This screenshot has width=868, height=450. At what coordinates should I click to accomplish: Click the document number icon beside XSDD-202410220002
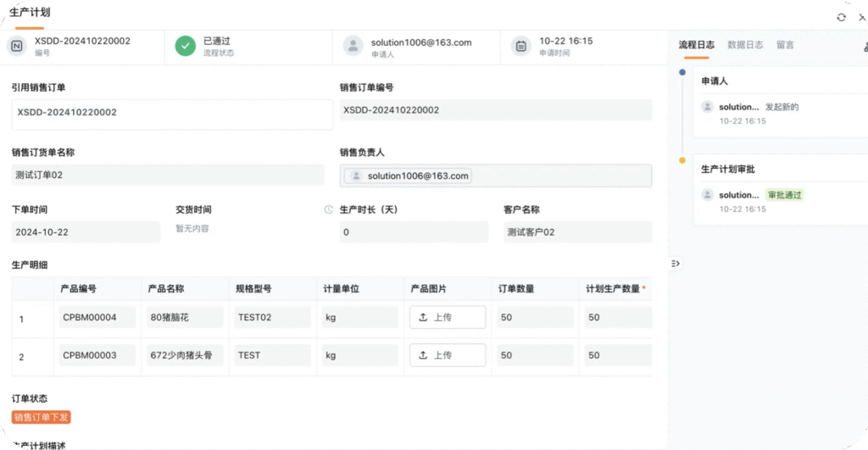pos(17,46)
